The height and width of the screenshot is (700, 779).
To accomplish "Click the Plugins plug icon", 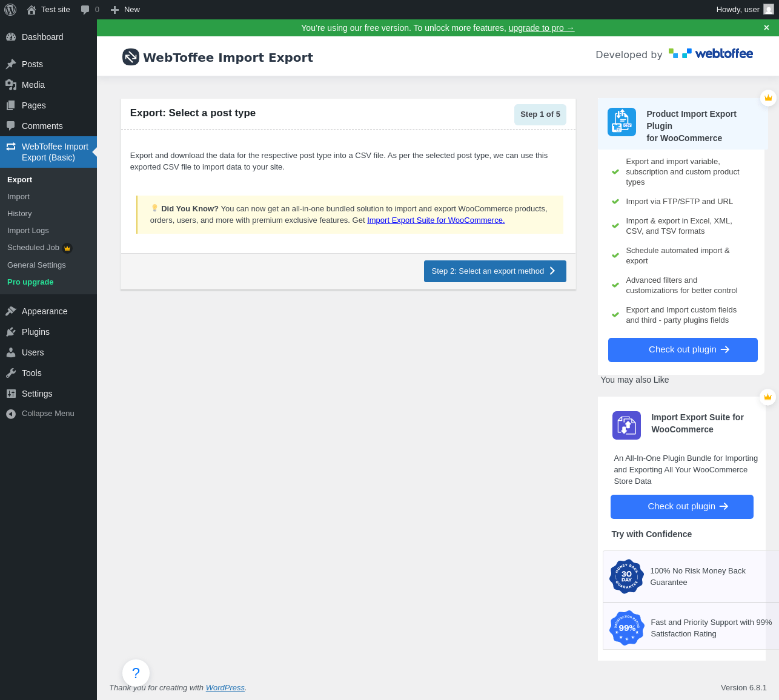I will pos(11,332).
